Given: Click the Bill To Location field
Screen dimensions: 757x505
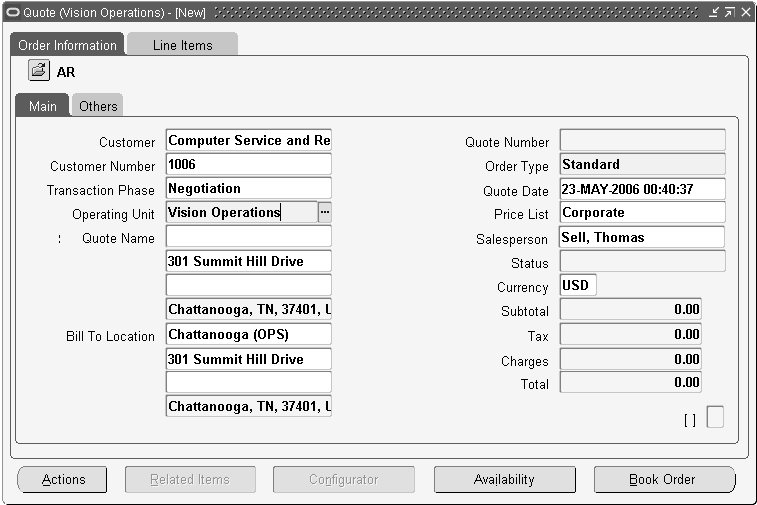Looking at the screenshot, I should tap(249, 334).
